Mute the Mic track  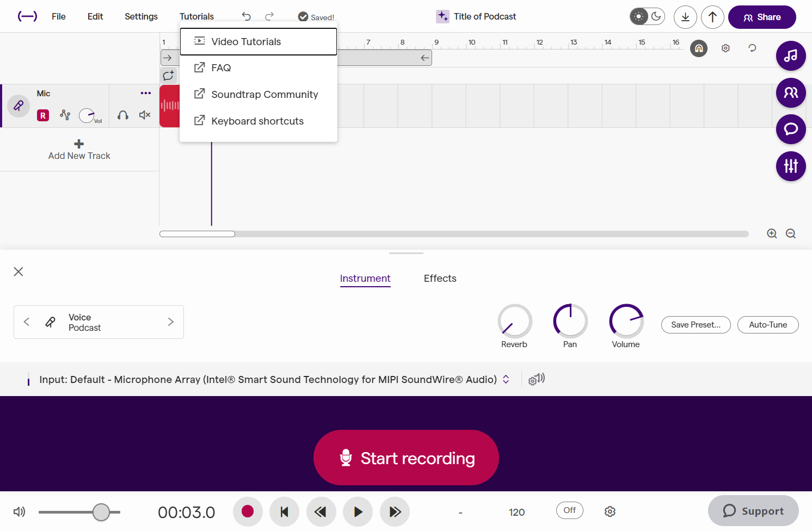[145, 115]
